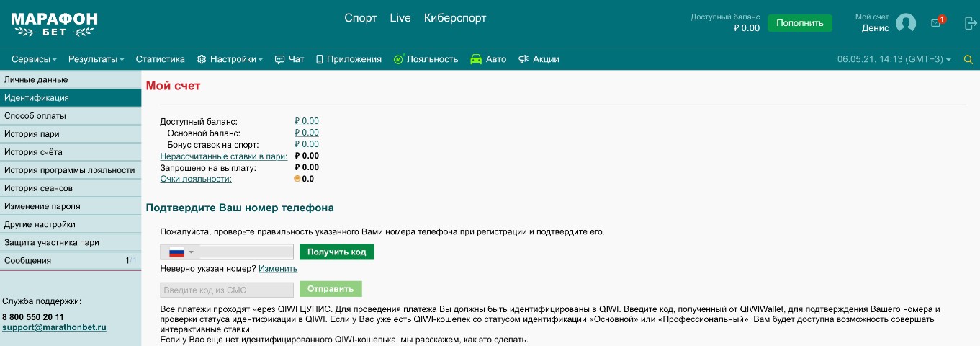Click the Бонус ставок на спорт amount link
Screen dimensions: 980x346
[307, 144]
